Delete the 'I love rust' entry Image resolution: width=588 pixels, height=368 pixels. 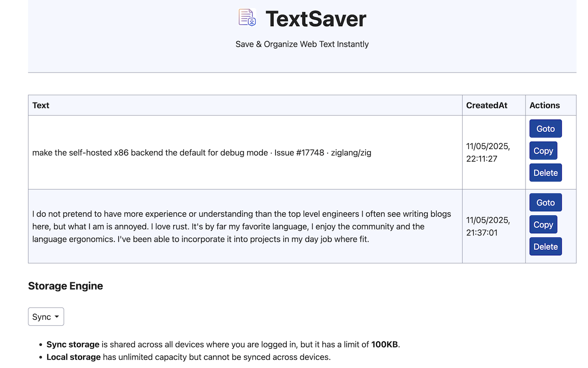pyautogui.click(x=545, y=247)
